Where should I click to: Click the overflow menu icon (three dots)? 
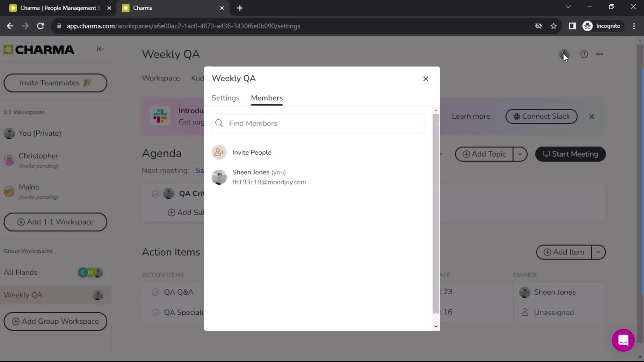pos(599,54)
